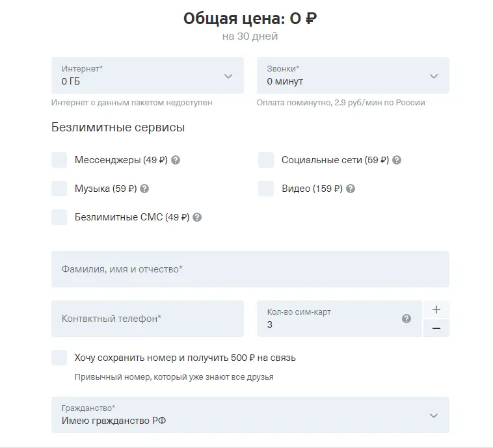Select the Кол-во сим-карт value field
This screenshot has height=448, width=493.
(x=340, y=319)
